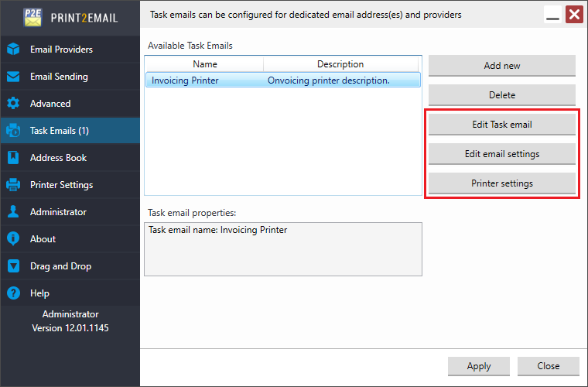Viewport: 588px width, 387px height.
Task: Click the Address Book icon
Action: 13,158
